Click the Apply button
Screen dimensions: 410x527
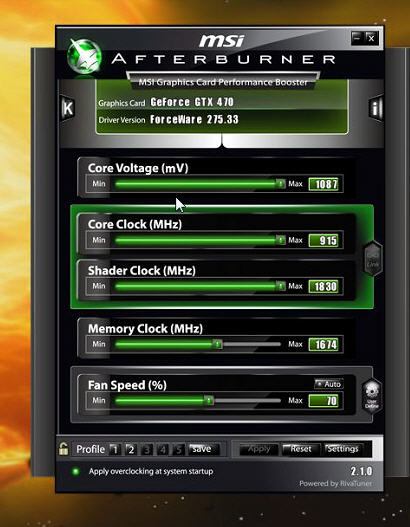tap(259, 449)
